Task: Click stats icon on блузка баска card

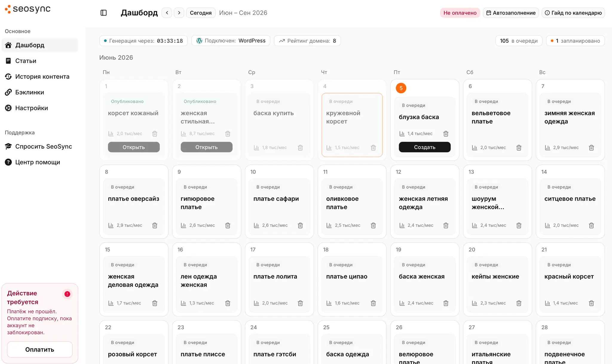Action: tap(402, 134)
